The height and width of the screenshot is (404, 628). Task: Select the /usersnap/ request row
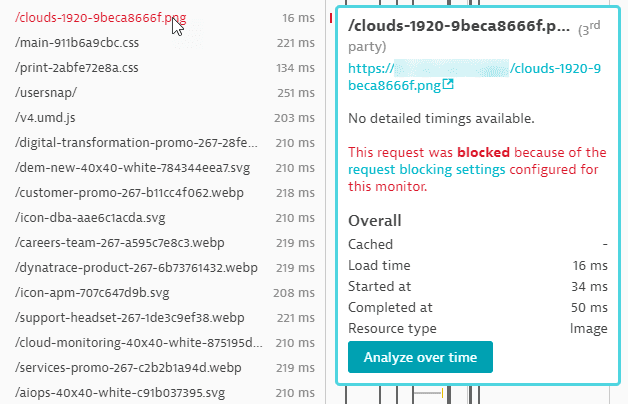point(165,92)
